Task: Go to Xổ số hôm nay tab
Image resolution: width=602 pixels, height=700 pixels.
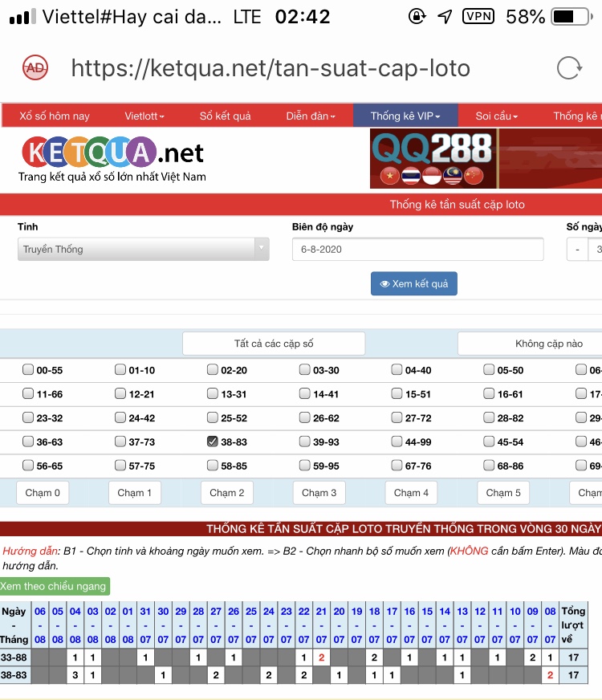Action: point(55,116)
